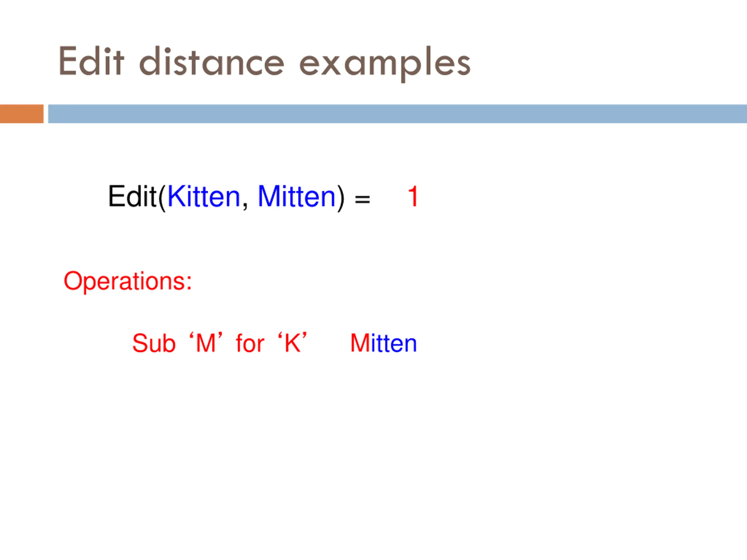Click the orange accent block
This screenshot has width=747, height=560.
coord(22,114)
